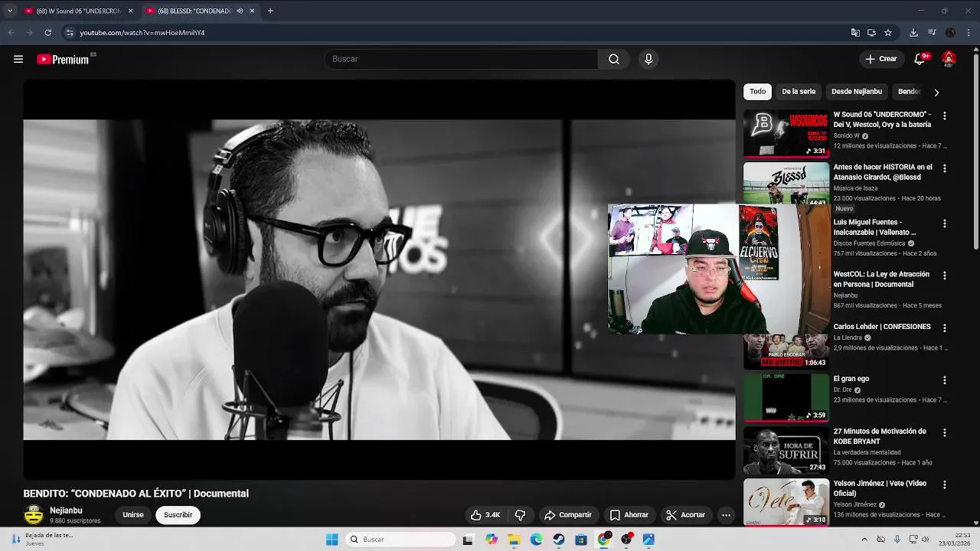
Task: Open a new browser tab
Action: pyautogui.click(x=270, y=11)
